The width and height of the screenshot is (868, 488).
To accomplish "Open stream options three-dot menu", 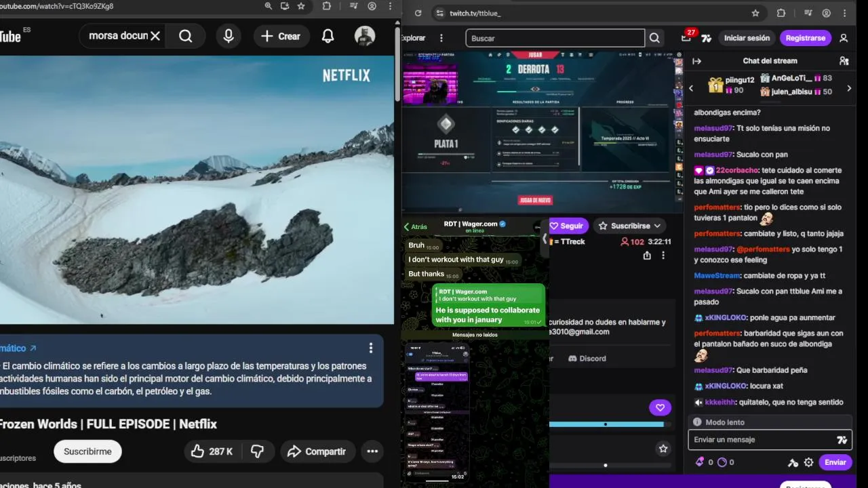I will pos(663,256).
